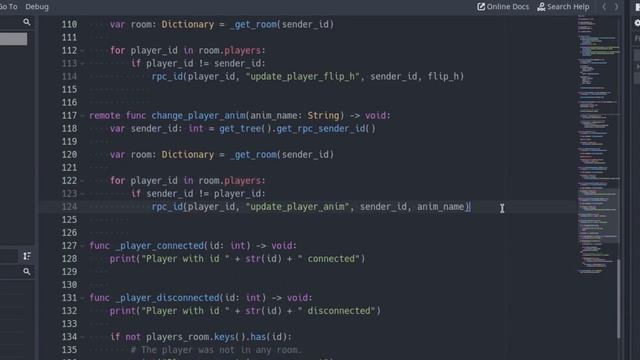Image resolution: width=640 pixels, height=360 pixels.
Task: Click _get_room call on line 110
Action: [x=253, y=24]
